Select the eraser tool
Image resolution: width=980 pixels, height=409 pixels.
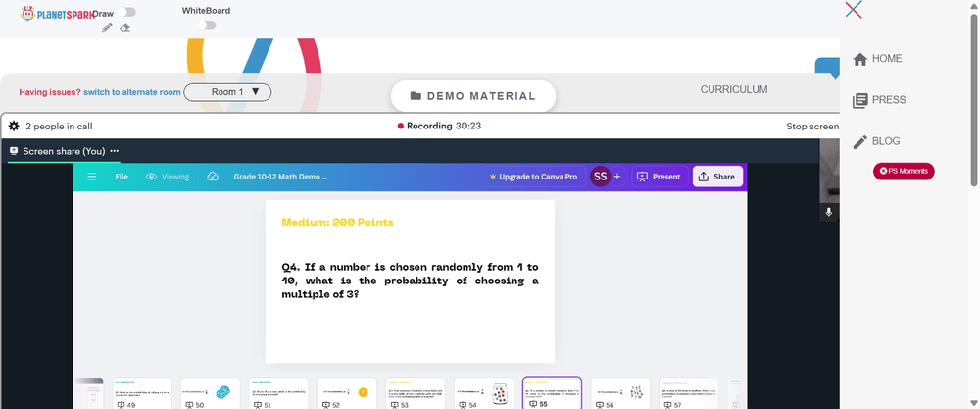tap(125, 27)
